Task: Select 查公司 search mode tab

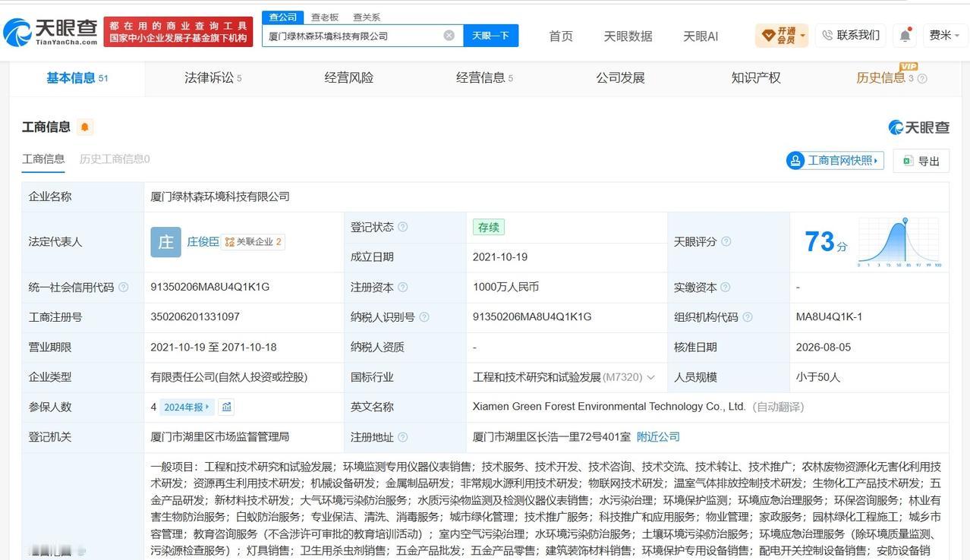Action: tap(283, 17)
